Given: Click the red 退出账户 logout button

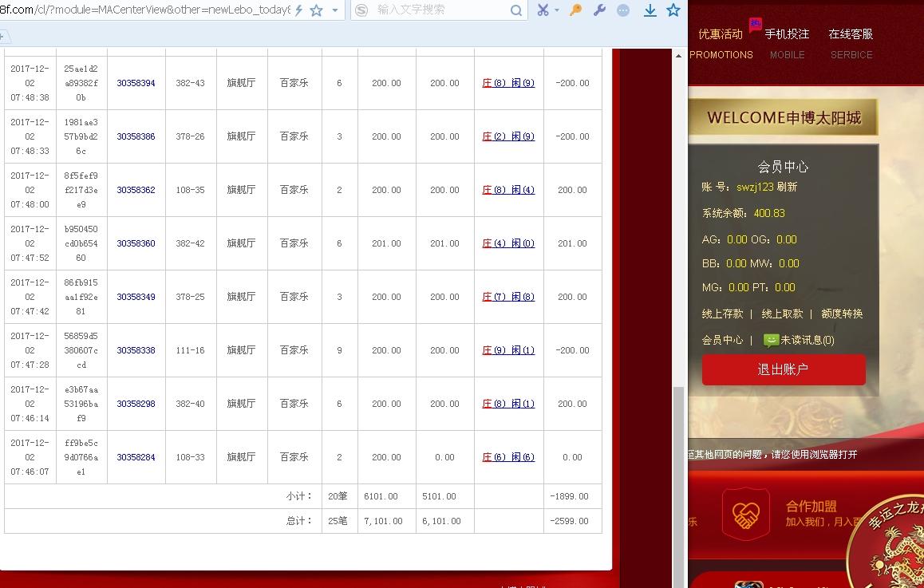Looking at the screenshot, I should [783, 369].
